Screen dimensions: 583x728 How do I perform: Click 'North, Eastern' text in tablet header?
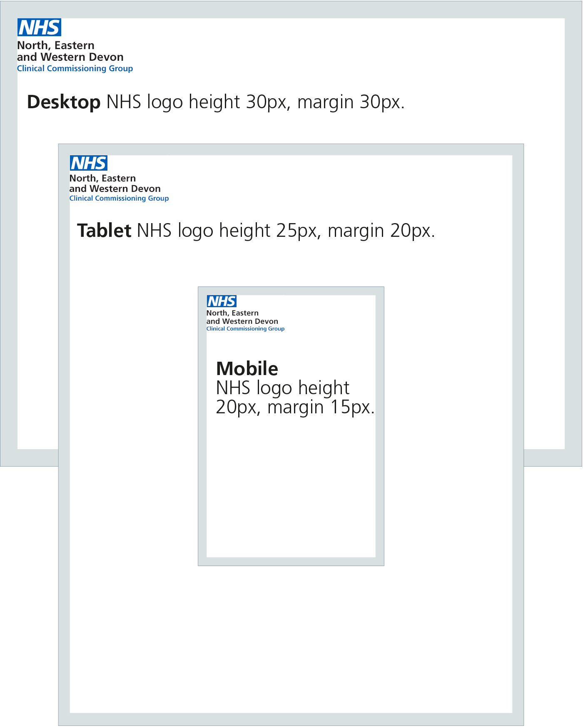click(x=102, y=179)
